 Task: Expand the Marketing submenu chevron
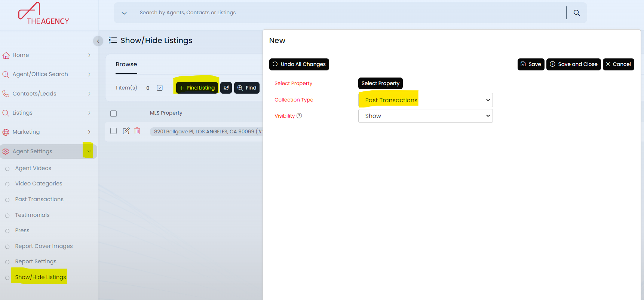click(x=89, y=132)
